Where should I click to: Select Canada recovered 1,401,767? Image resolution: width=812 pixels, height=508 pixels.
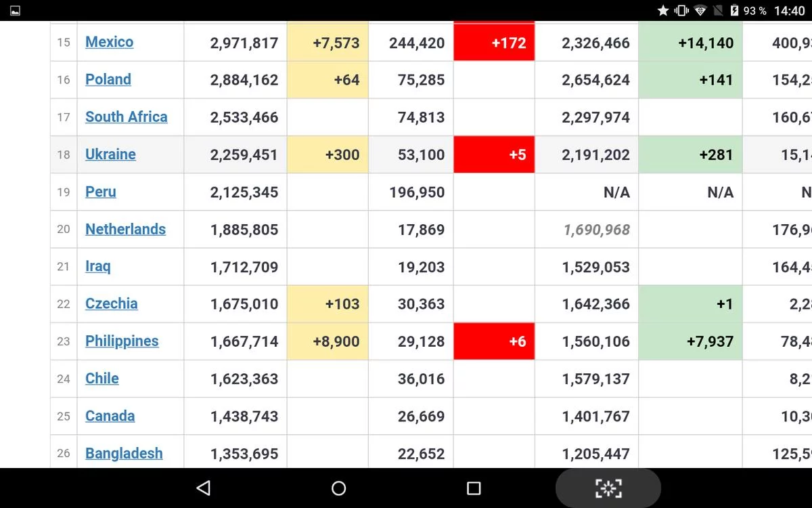[x=596, y=417]
